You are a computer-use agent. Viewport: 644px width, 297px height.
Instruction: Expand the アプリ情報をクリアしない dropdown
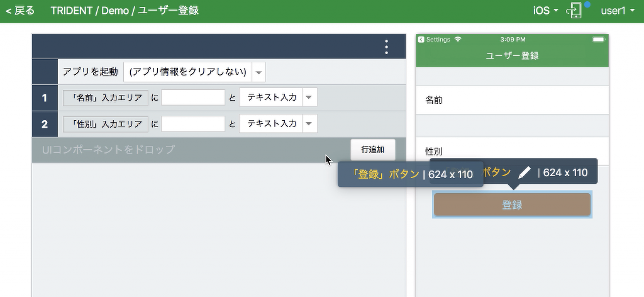point(258,72)
